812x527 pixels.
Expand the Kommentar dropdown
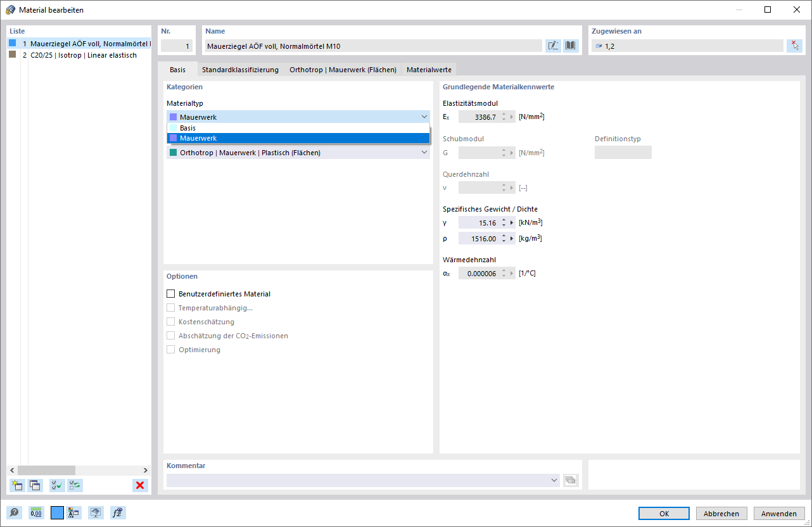click(555, 481)
